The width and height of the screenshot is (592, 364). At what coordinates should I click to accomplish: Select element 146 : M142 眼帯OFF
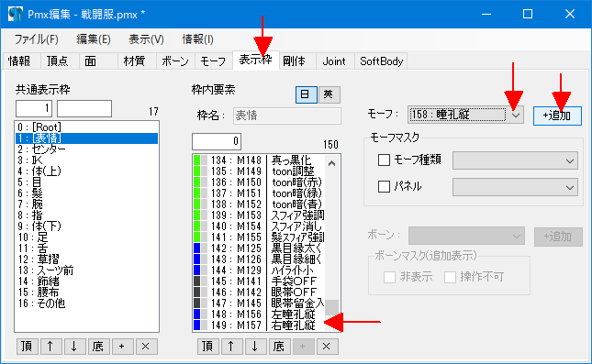[259, 292]
